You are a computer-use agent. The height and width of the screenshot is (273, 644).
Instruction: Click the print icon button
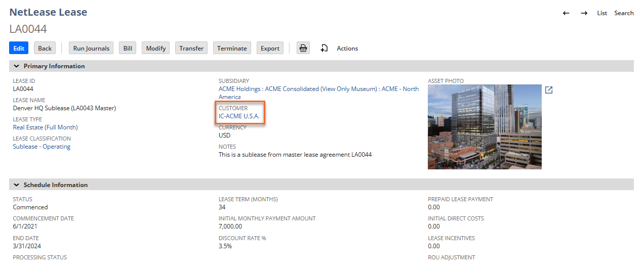coord(303,48)
